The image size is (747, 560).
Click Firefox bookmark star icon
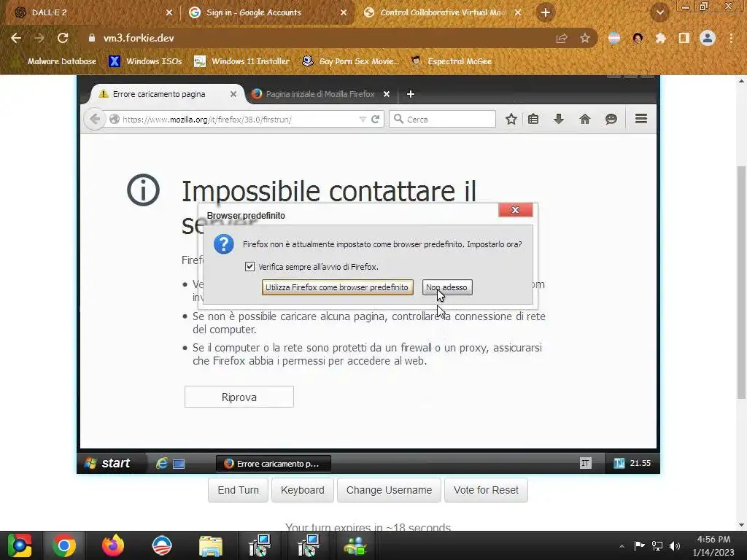pos(511,119)
